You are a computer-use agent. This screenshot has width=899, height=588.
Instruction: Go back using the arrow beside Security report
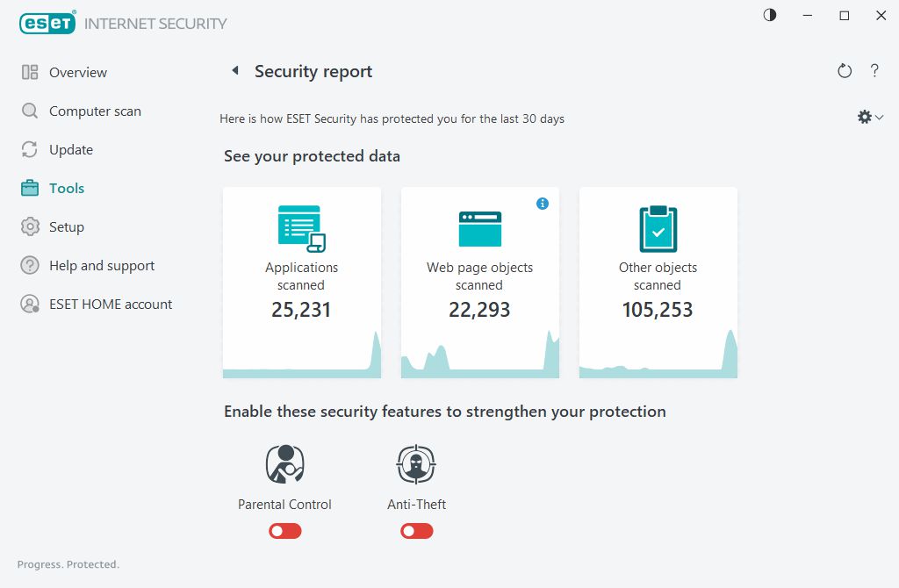coord(235,71)
